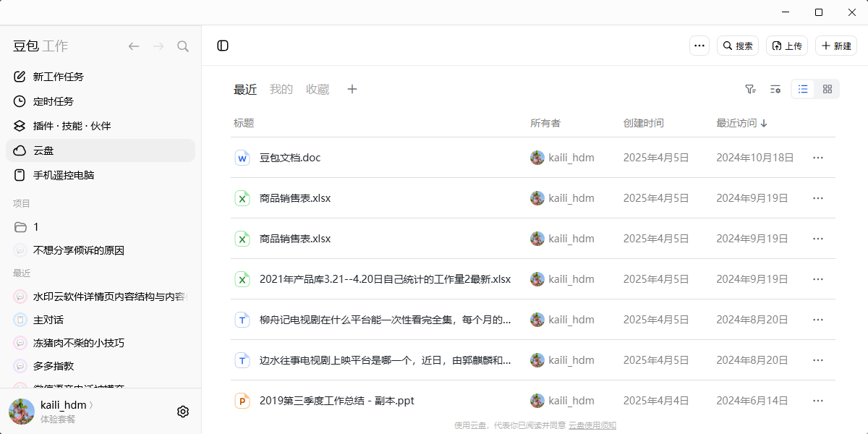Click the 上传 upload button
This screenshot has height=434, width=868.
787,46
